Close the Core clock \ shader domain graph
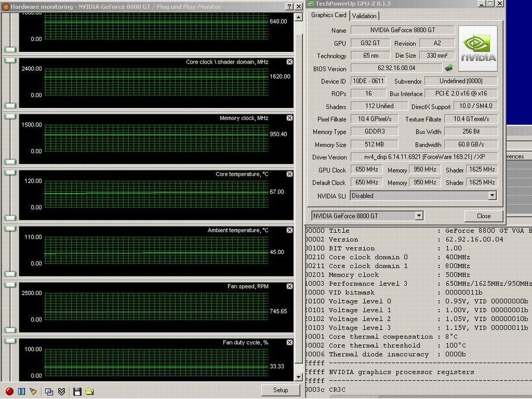532x399 pixels. [x=290, y=62]
